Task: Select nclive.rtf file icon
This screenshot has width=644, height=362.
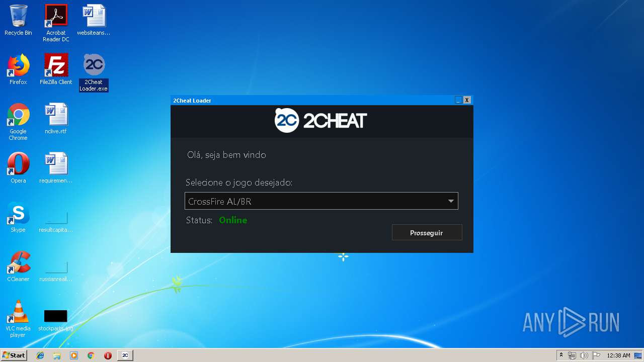Action: coord(56,119)
